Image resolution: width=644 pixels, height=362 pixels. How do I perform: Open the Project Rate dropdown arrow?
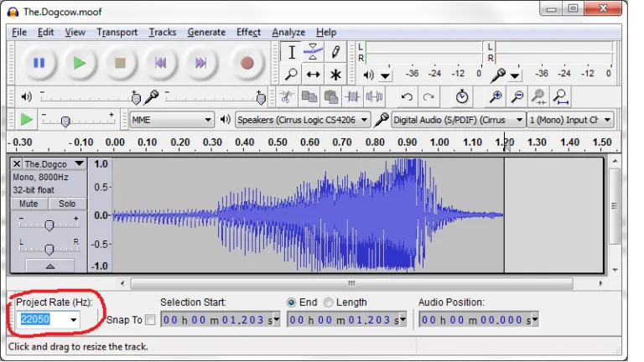pyautogui.click(x=74, y=320)
